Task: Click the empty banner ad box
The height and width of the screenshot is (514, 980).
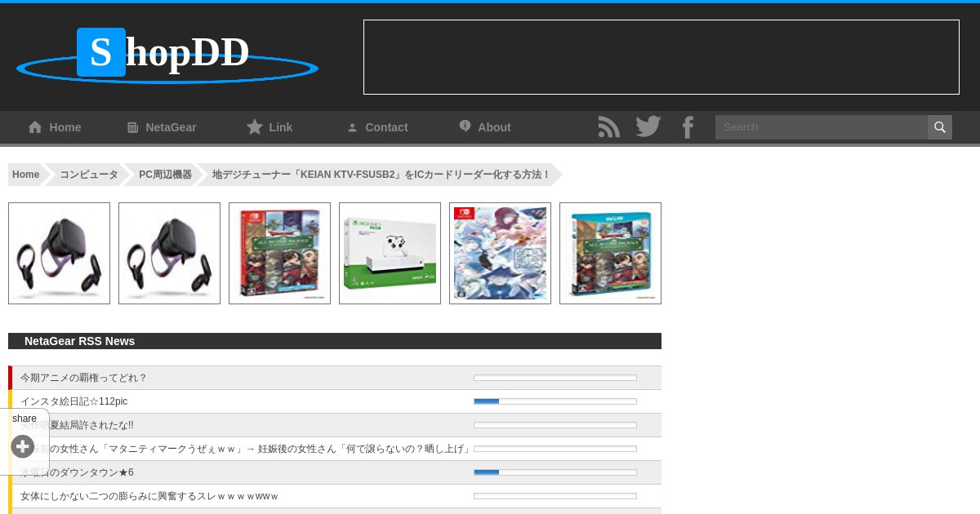Action: click(x=661, y=57)
